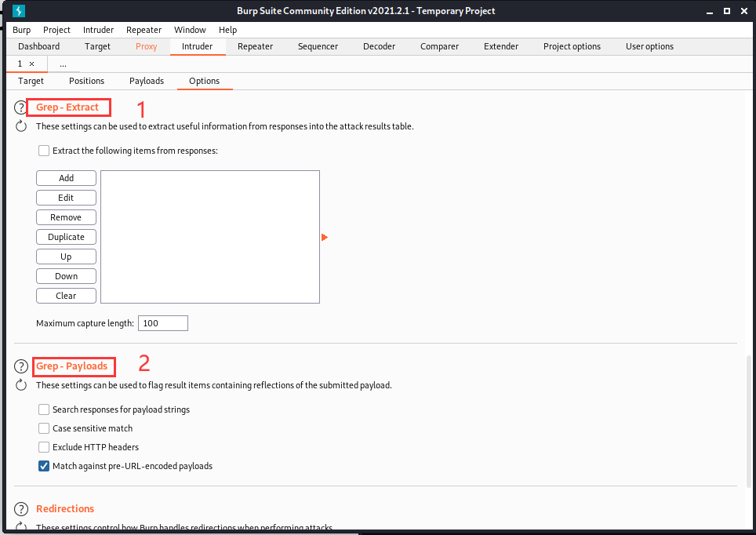
Task: Click the Duplicate button
Action: click(66, 237)
